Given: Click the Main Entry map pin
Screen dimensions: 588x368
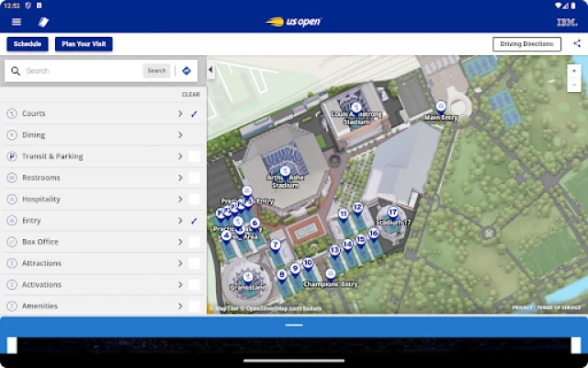Looking at the screenshot, I should (x=441, y=107).
